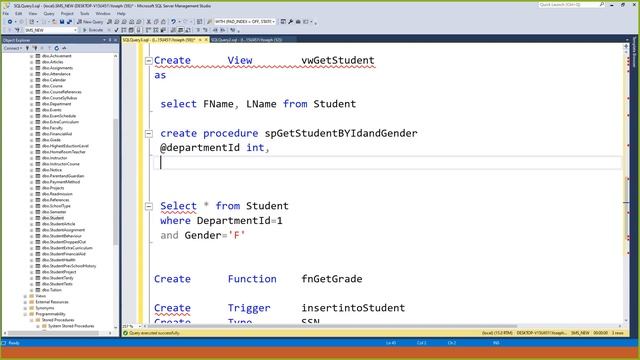Image resolution: width=640 pixels, height=360 pixels.
Task: Open the WITH (PAD_INDEX find combo box
Action: click(x=245, y=22)
